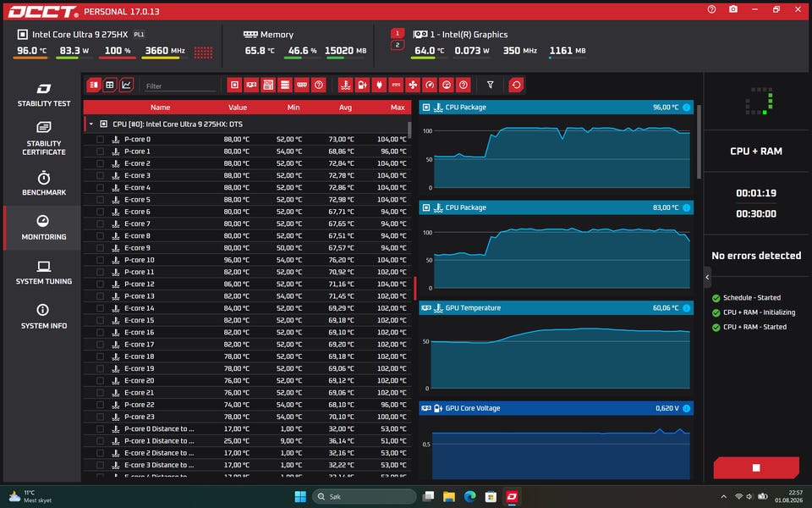Tick the checkbox for P-core 1
Screen dimensions: 812x508
point(101,152)
